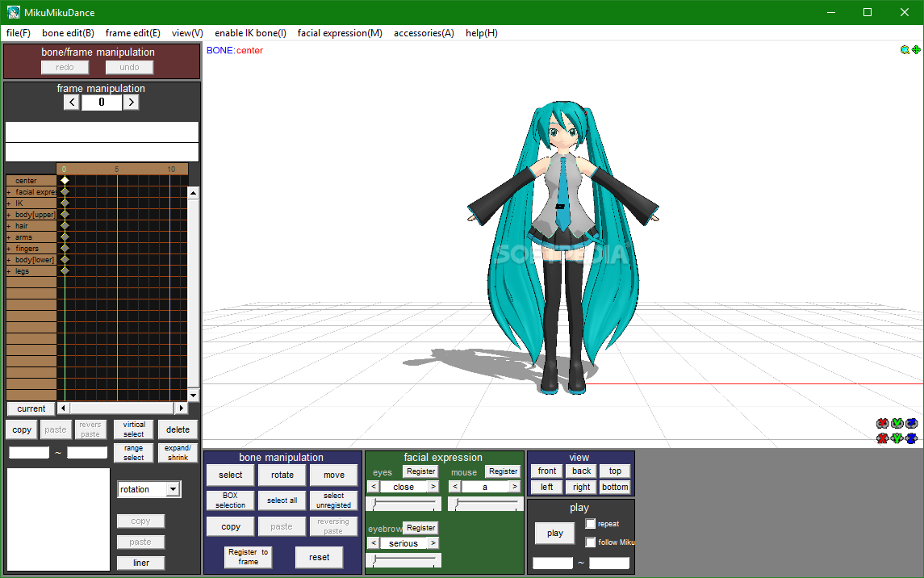
Task: Click the green four-arrow pan view icon
Action: point(917,50)
